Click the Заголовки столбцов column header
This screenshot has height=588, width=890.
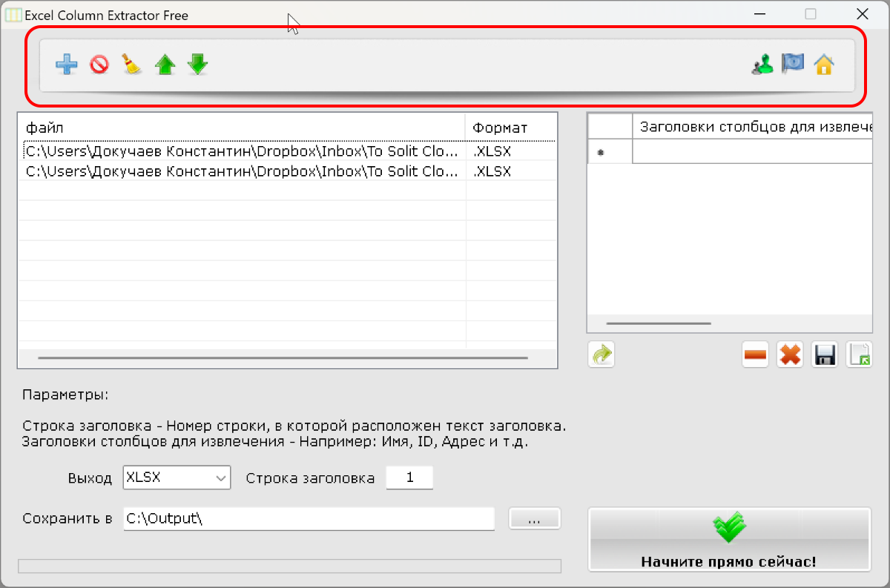[x=752, y=126]
